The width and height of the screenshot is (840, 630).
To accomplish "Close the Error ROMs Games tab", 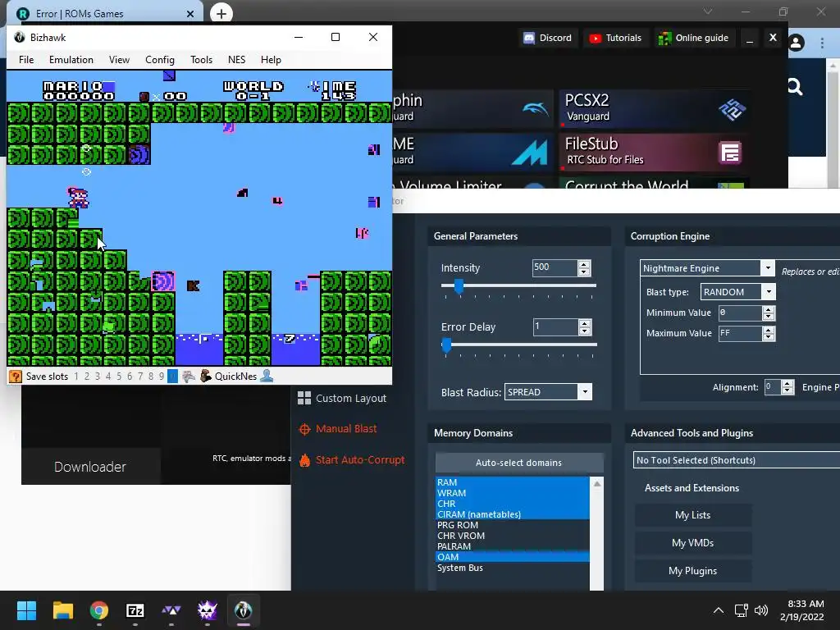I will click(x=190, y=14).
